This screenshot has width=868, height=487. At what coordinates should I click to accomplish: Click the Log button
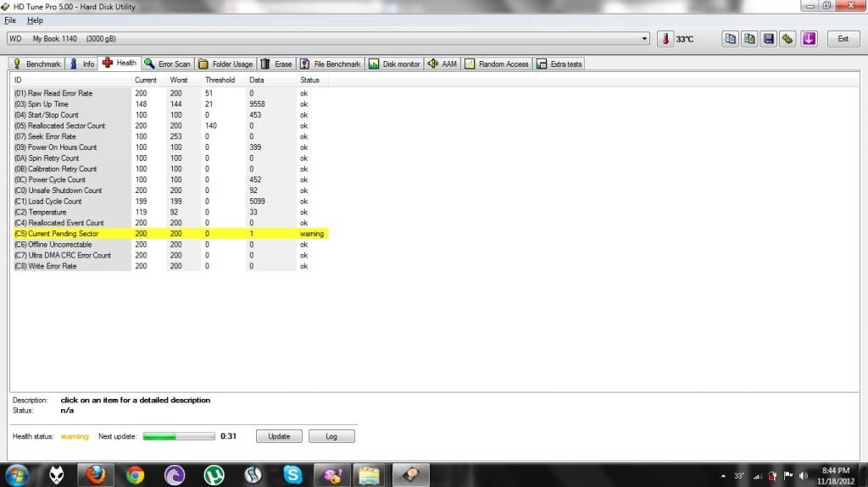click(x=331, y=436)
